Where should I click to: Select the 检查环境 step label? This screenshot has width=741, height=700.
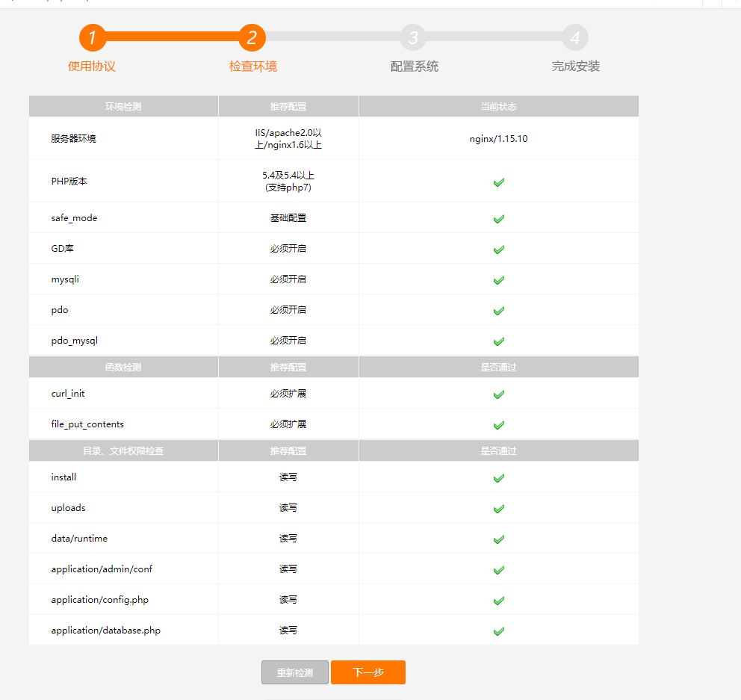pyautogui.click(x=252, y=66)
